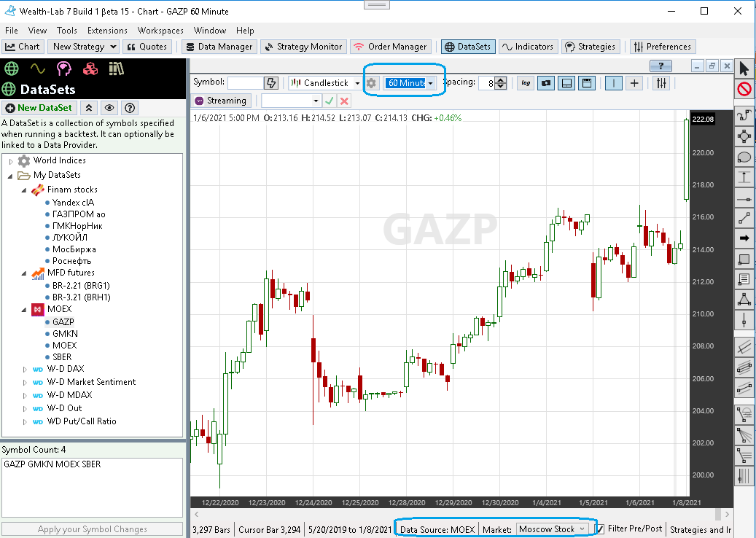Viewport: 756px width, 538px height.
Task: Click the New DataSet button
Action: click(39, 108)
